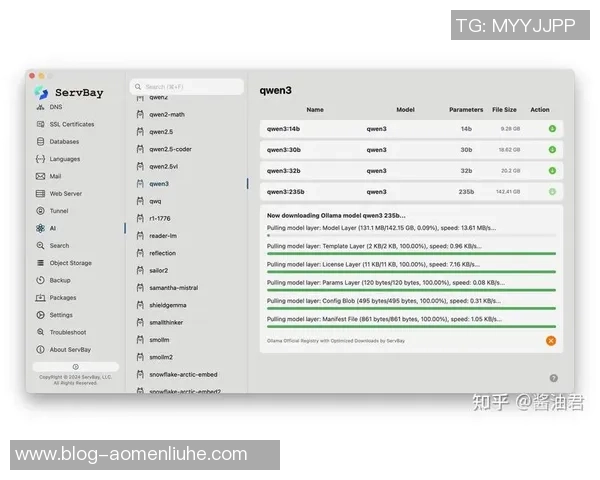Open Object Storage section
Image resolution: width=600 pixels, height=480 pixels.
coord(70,263)
